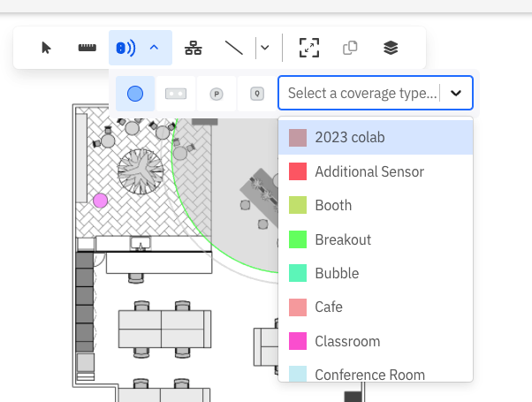Click the Bubble teal color swatch
The width and height of the screenshot is (532, 402).
tap(298, 273)
